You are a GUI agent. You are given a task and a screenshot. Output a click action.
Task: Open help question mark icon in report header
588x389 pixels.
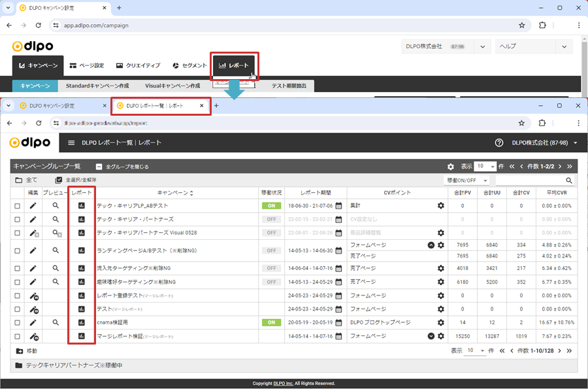click(x=498, y=143)
